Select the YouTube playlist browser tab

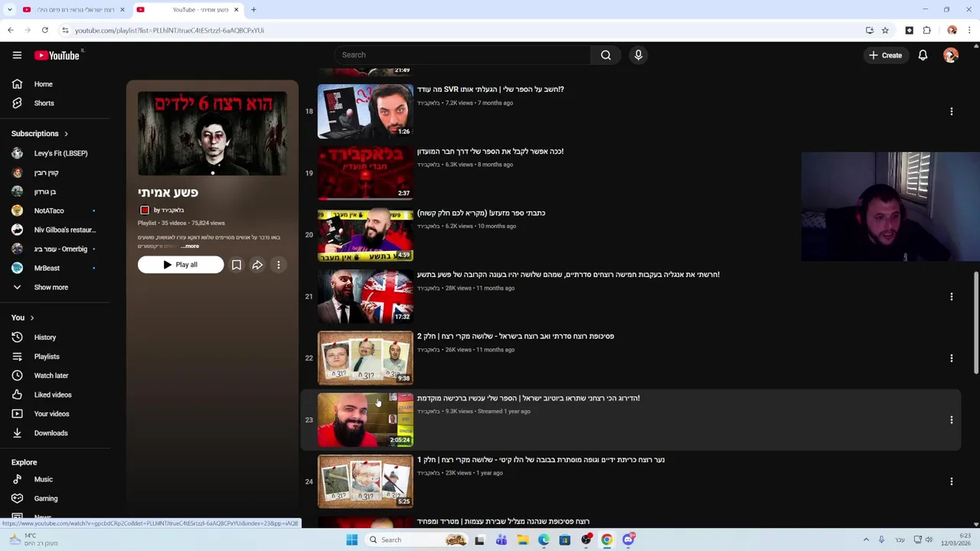point(188,10)
